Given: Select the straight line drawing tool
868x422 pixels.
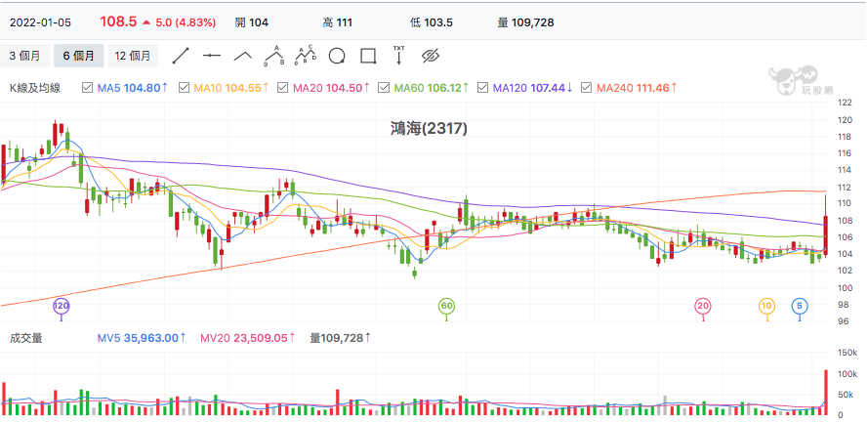Looking at the screenshot, I should pyautogui.click(x=181, y=56).
